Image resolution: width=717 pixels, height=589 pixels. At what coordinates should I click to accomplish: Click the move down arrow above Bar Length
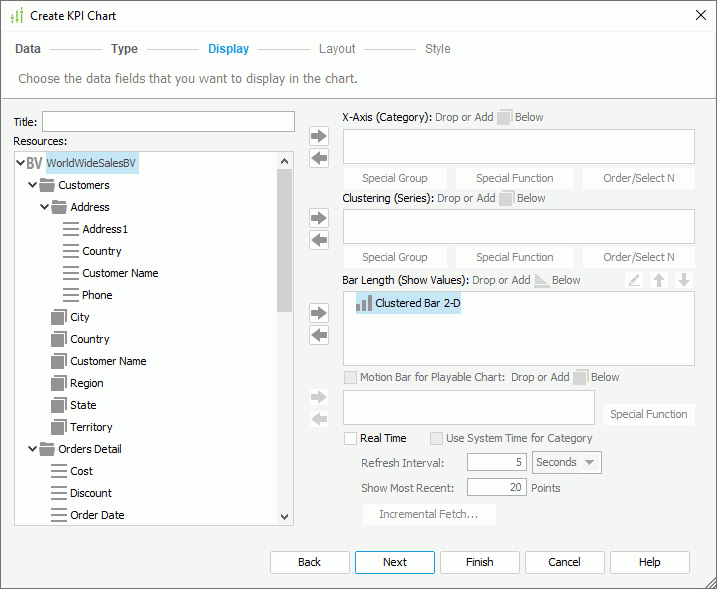tap(684, 280)
